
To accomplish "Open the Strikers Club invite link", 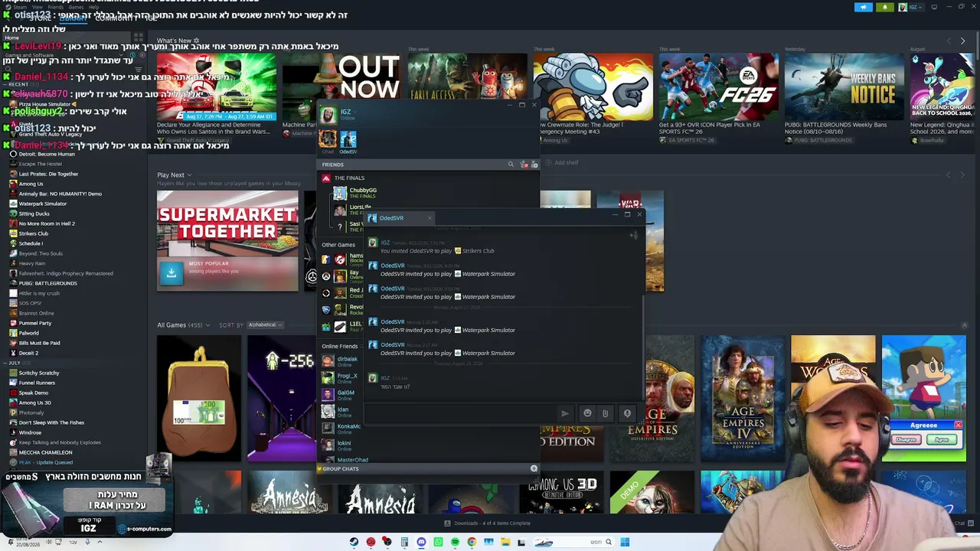I will [479, 251].
